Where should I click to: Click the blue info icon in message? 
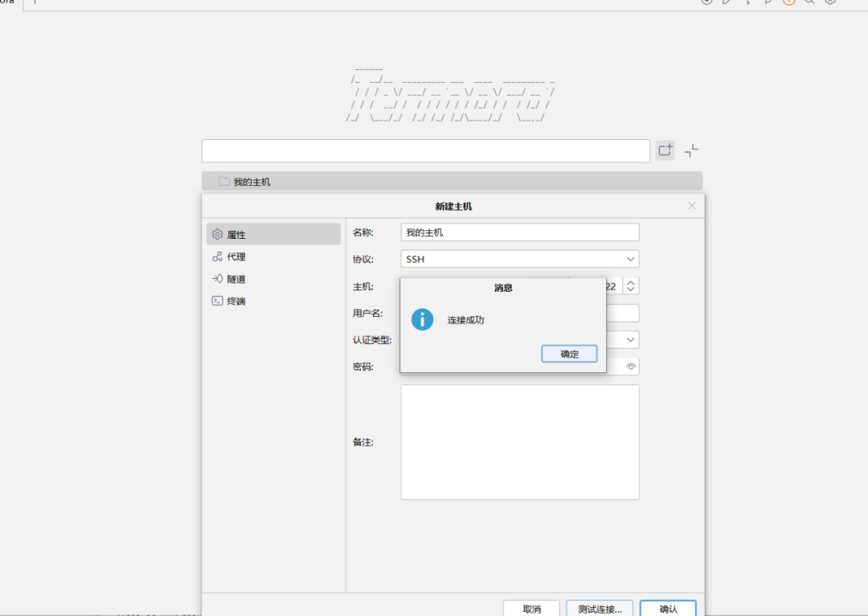click(x=423, y=319)
